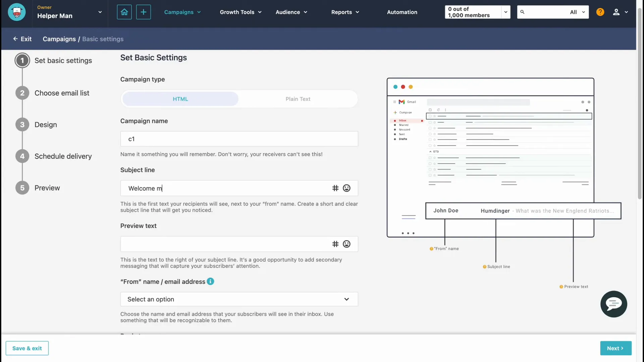Click step 1 circle in wizard
This screenshot has width=644, height=362.
22,61
